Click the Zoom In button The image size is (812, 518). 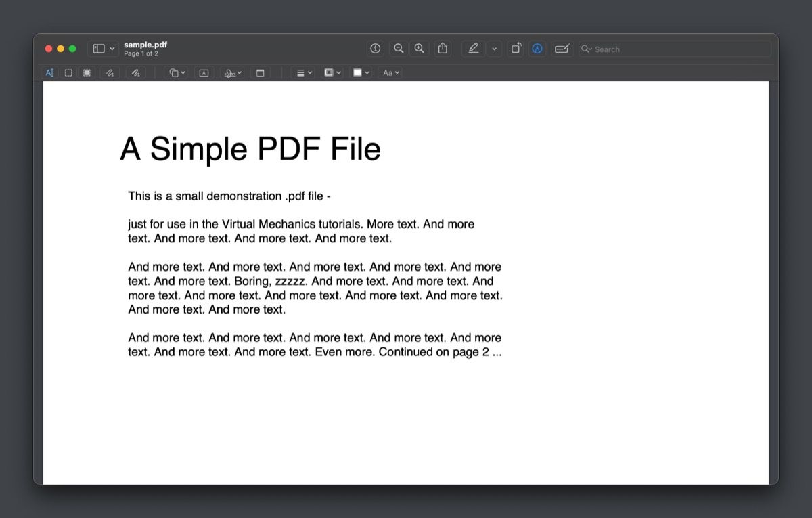419,48
